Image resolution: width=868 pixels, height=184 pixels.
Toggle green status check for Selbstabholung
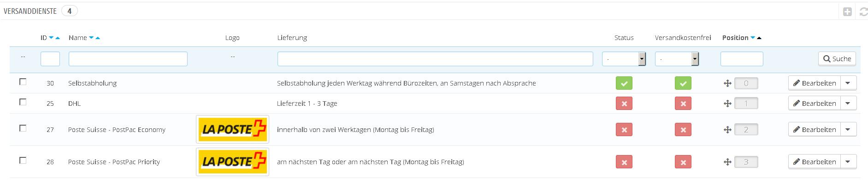(624, 83)
